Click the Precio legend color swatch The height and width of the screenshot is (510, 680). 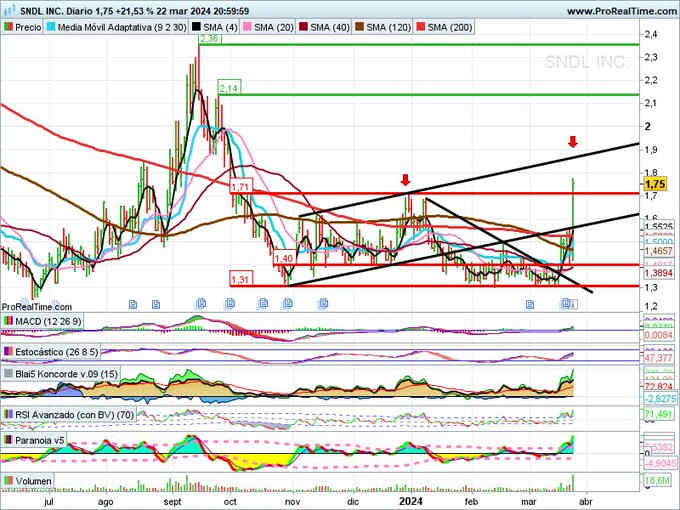point(8,27)
